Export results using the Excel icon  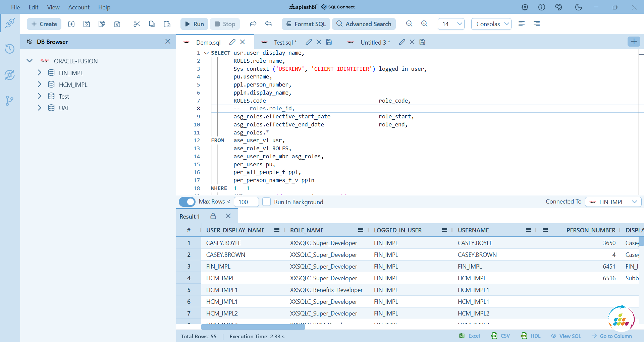coord(470,336)
